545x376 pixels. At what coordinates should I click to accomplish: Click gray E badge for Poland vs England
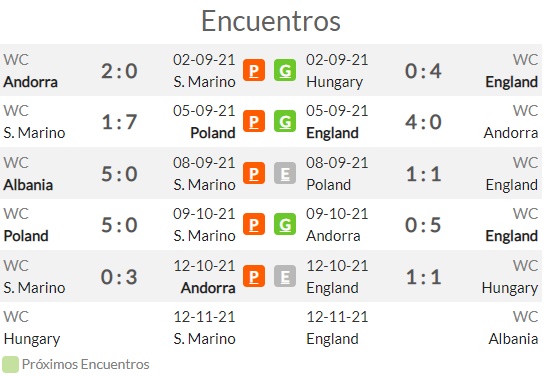[285, 173]
